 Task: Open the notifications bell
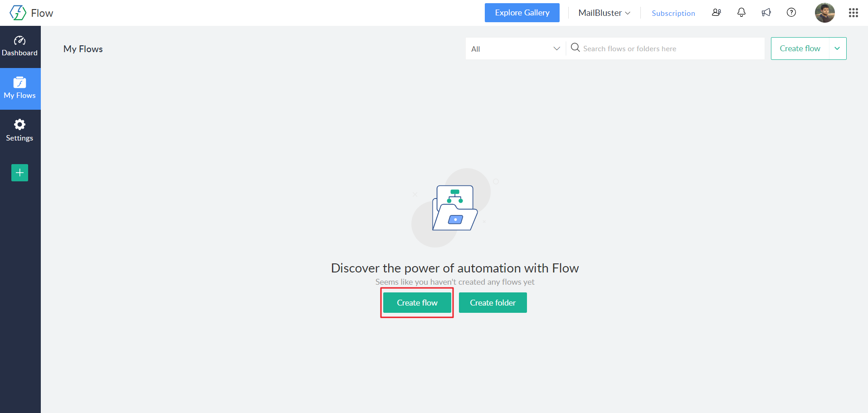(741, 13)
